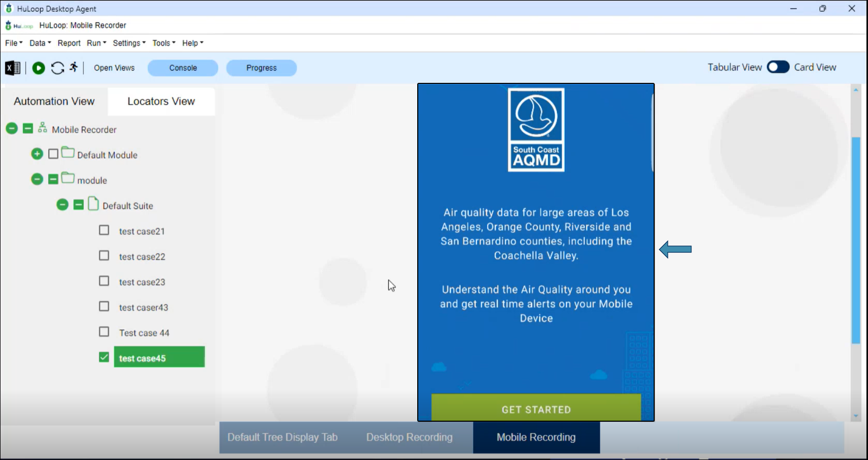Toggle the Mobile Recorder green checkbox
Image resolution: width=868 pixels, height=460 pixels.
click(x=28, y=129)
